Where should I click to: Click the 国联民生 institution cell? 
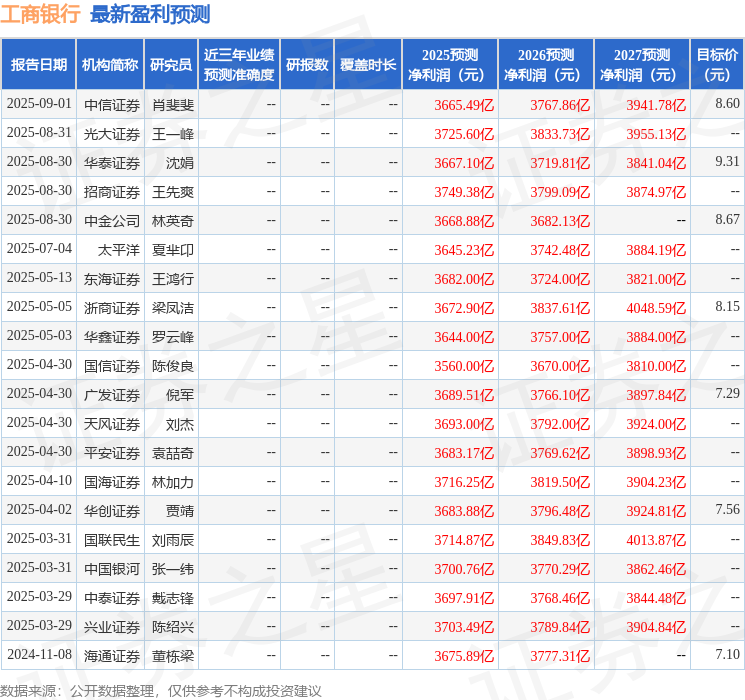pos(112,540)
